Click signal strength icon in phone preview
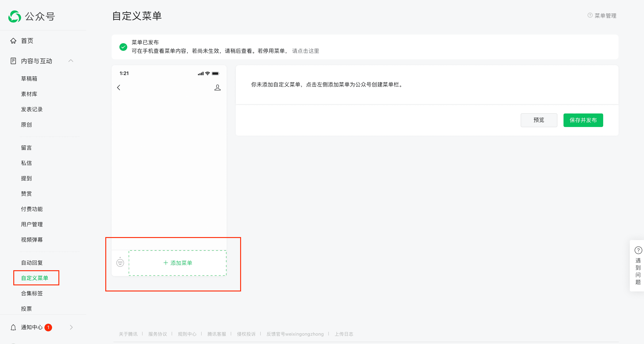 (x=200, y=74)
